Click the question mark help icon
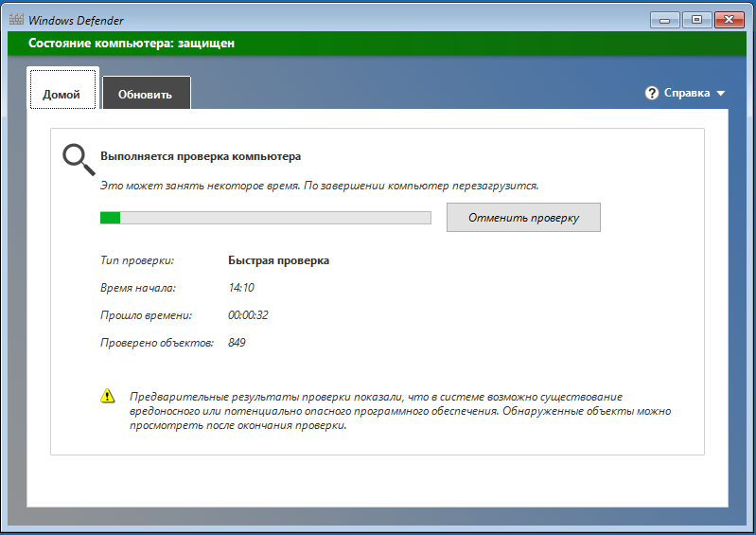The width and height of the screenshot is (756, 535). click(651, 93)
